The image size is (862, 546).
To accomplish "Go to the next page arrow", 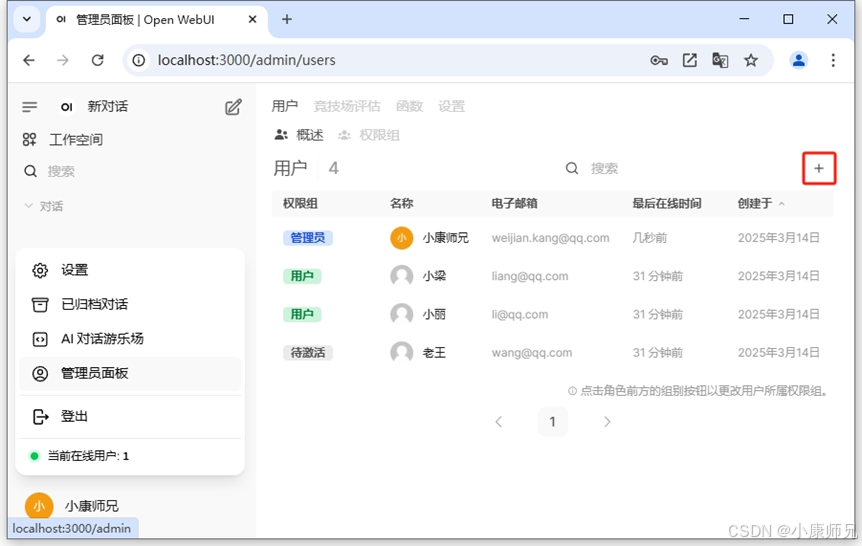I will (x=607, y=422).
